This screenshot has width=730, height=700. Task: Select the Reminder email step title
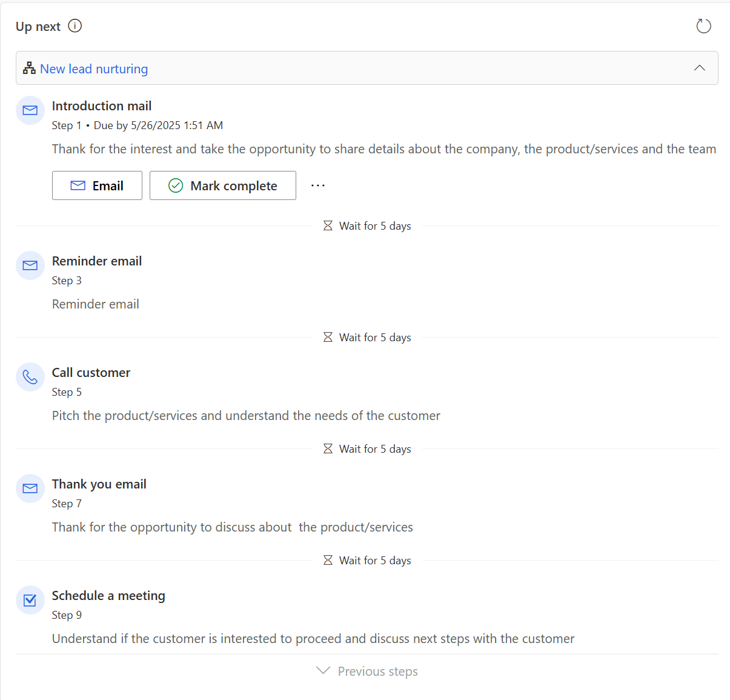pyautogui.click(x=97, y=261)
